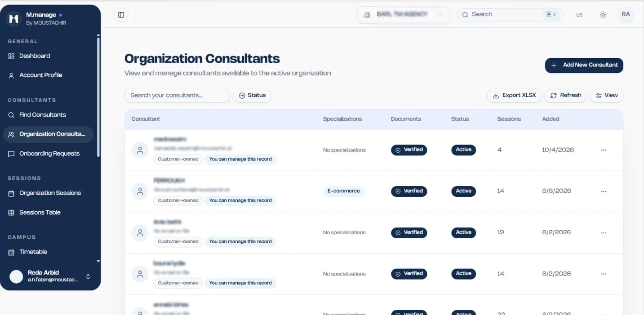
Task: Click Verified badge in E-commerce row
Action: pyautogui.click(x=409, y=191)
